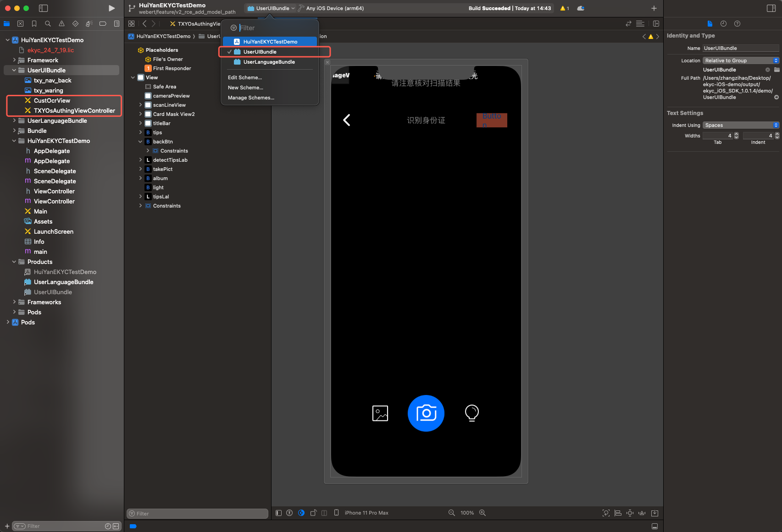Viewport: 782px width, 532px height.
Task: Open the Issue navigator warning icon
Action: pyautogui.click(x=61, y=24)
